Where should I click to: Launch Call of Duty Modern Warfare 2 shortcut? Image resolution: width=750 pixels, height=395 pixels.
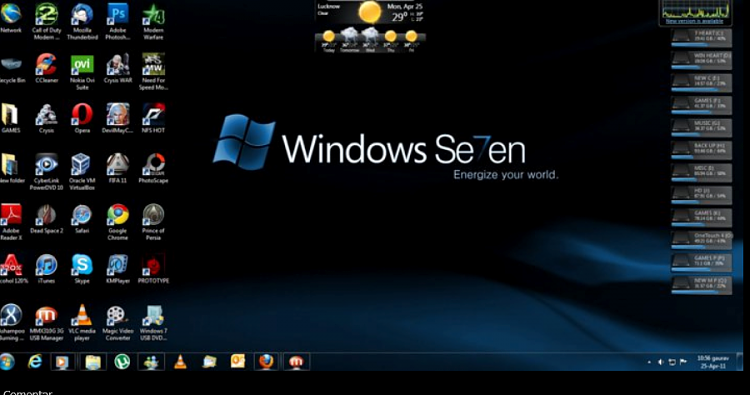click(x=46, y=21)
